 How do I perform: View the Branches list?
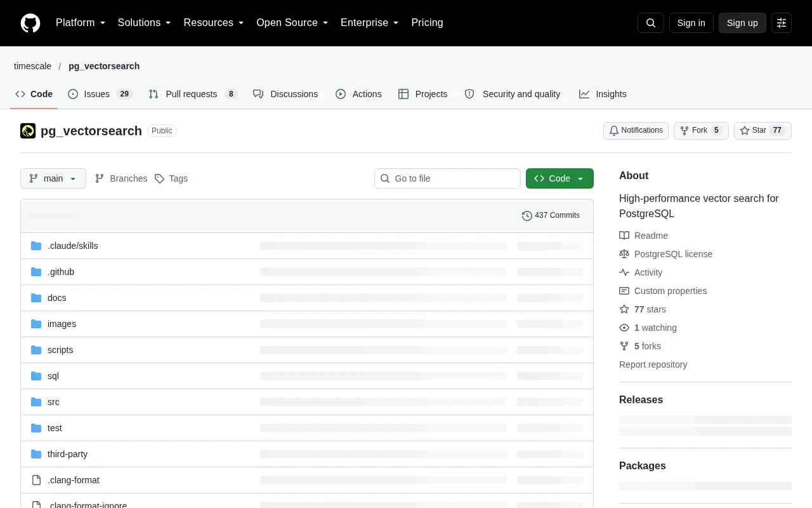[x=121, y=178]
